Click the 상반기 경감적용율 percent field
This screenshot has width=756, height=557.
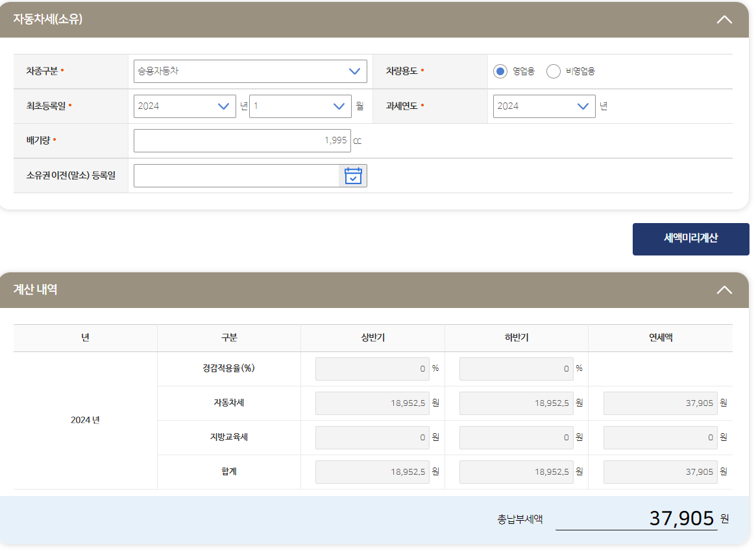(372, 368)
